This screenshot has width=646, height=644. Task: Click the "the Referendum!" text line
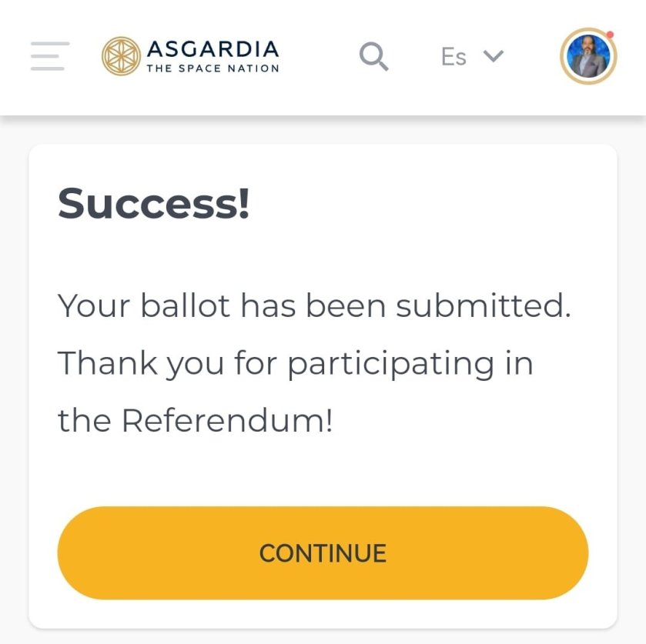pos(195,420)
